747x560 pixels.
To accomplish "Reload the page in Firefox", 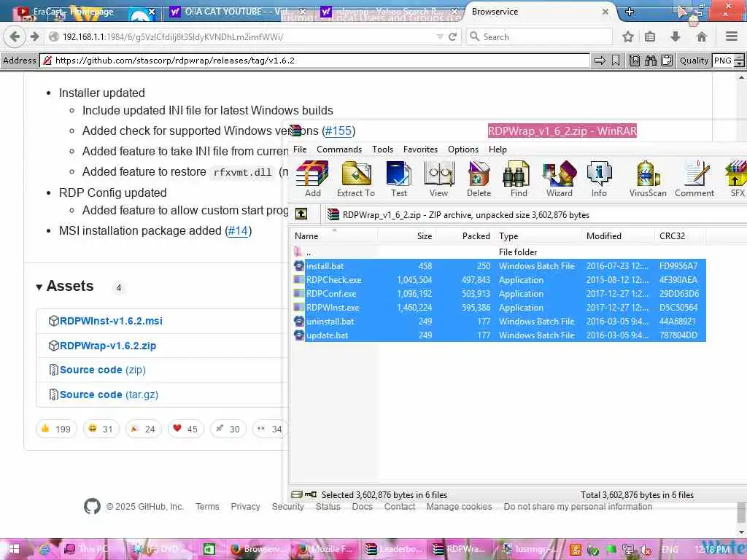I will click(x=452, y=36).
